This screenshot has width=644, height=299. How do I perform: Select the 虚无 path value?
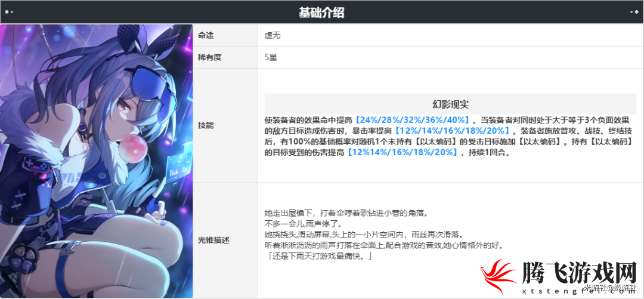tap(273, 36)
